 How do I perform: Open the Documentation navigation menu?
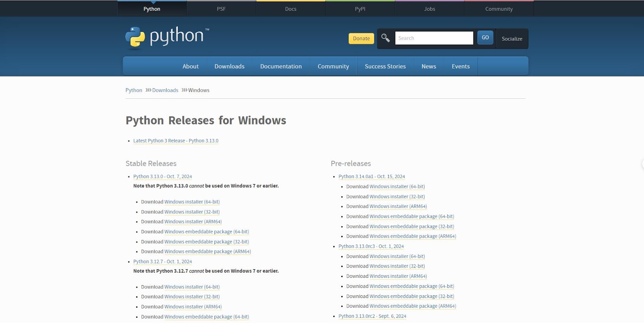281,66
